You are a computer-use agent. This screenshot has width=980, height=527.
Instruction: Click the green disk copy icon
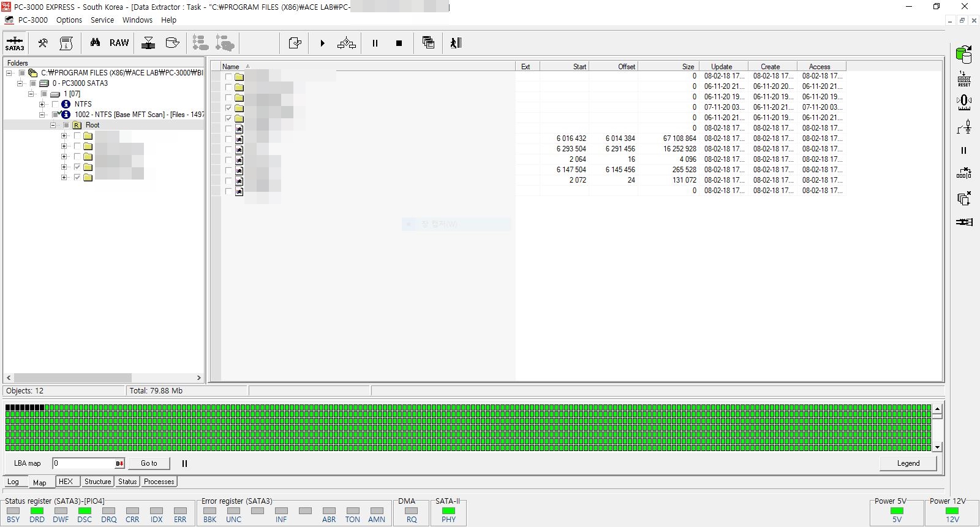point(964,55)
